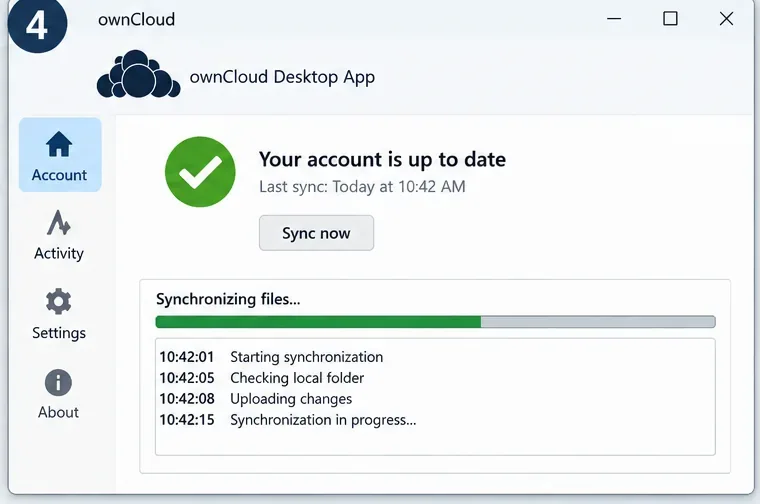Select the Activity label in sidebar
760x504 pixels.
59,253
